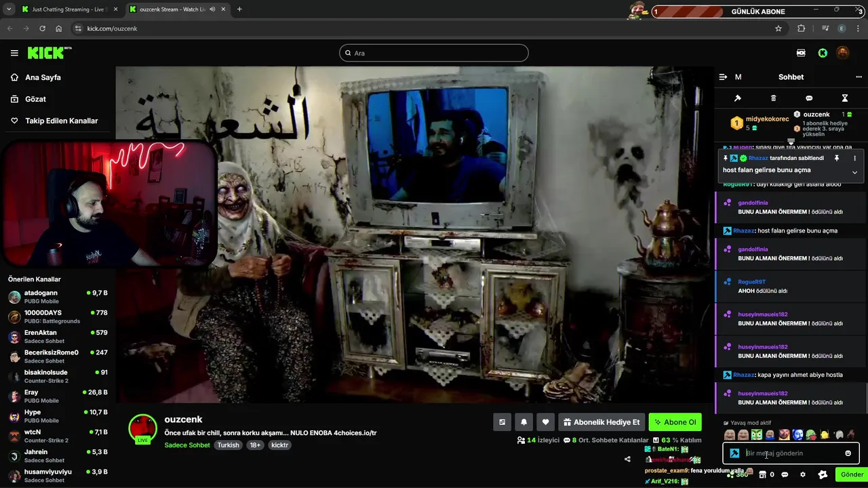Image resolution: width=868 pixels, height=488 pixels.
Task: Expand pinned message chevron
Action: [854, 172]
